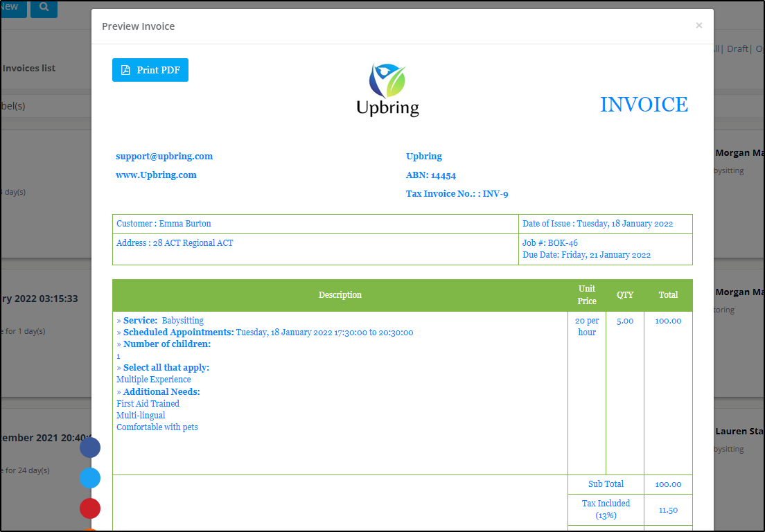Click Customer : Emma Burton cell
Image resolution: width=765 pixels, height=532 pixels.
pos(315,224)
